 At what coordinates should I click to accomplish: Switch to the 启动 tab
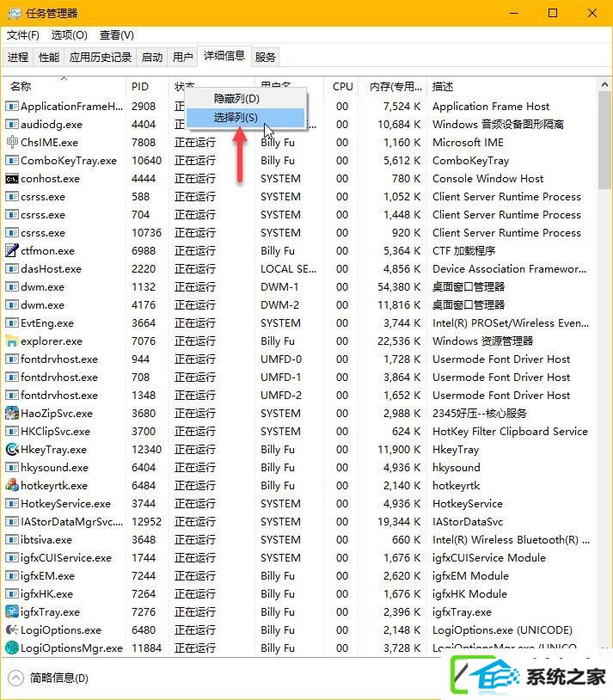pos(152,57)
